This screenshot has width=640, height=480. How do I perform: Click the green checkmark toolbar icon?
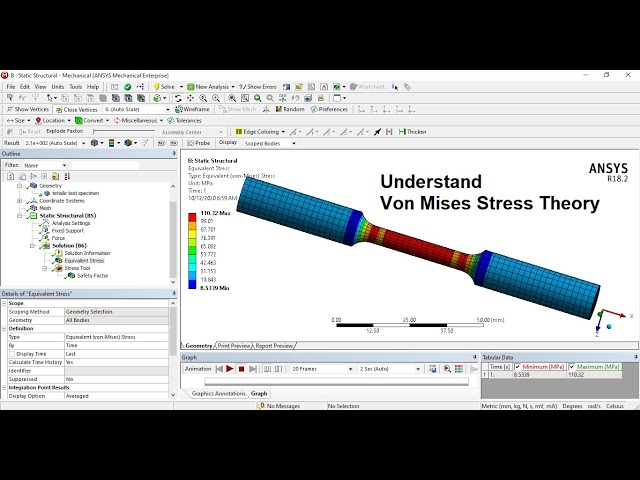(x=127, y=87)
